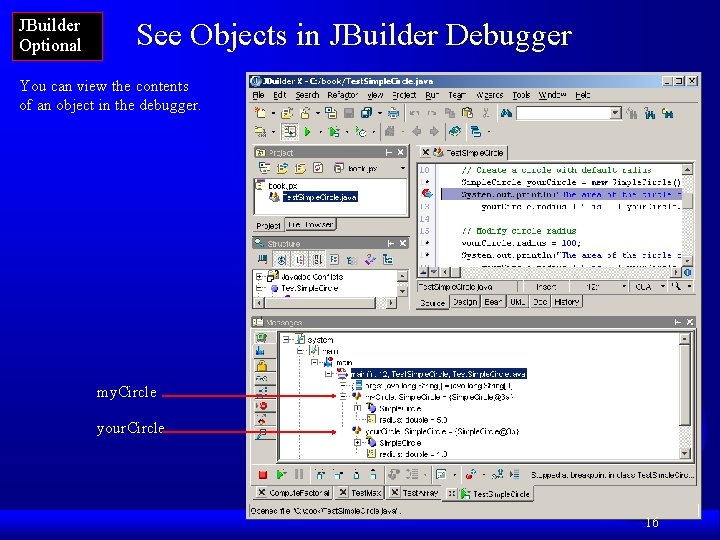Select the ComputeFactorial message tab
Image resolution: width=720 pixels, height=540 pixels.
click(293, 493)
